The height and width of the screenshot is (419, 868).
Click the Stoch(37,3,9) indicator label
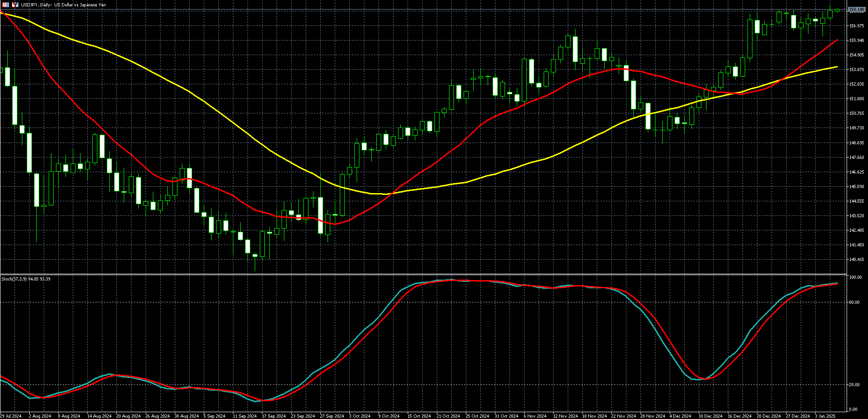coord(25,279)
